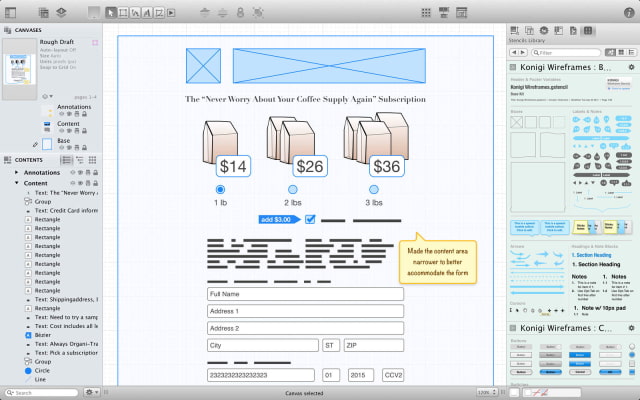This screenshot has height=400, width=640.
Task: Open gear menu for second Konigi stencil
Action: pos(631,328)
